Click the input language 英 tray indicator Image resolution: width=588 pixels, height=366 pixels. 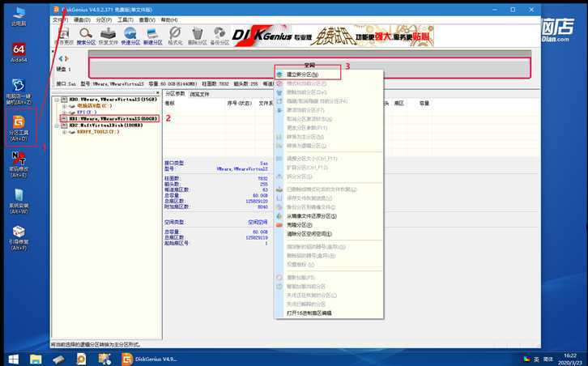[537, 360]
